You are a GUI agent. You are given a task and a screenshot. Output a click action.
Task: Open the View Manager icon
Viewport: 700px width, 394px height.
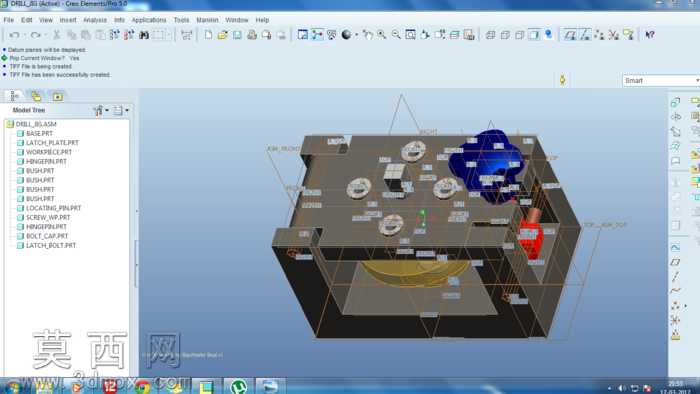[x=469, y=35]
